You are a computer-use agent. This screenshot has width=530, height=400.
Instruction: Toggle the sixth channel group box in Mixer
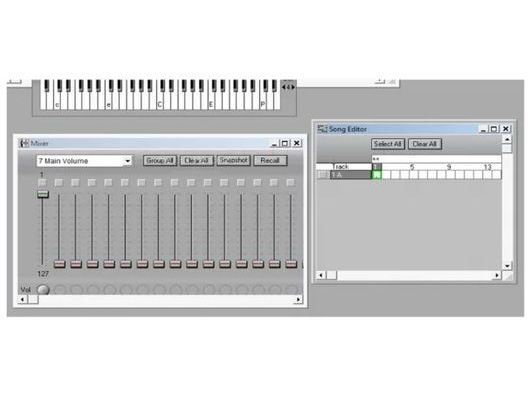tap(125, 183)
